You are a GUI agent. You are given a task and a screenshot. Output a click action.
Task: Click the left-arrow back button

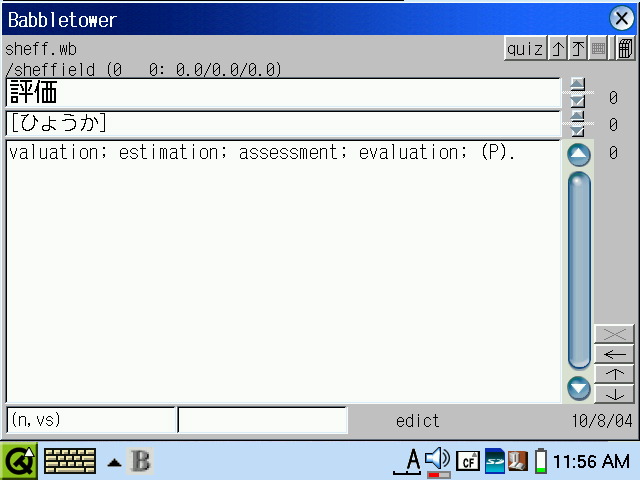[x=614, y=354]
